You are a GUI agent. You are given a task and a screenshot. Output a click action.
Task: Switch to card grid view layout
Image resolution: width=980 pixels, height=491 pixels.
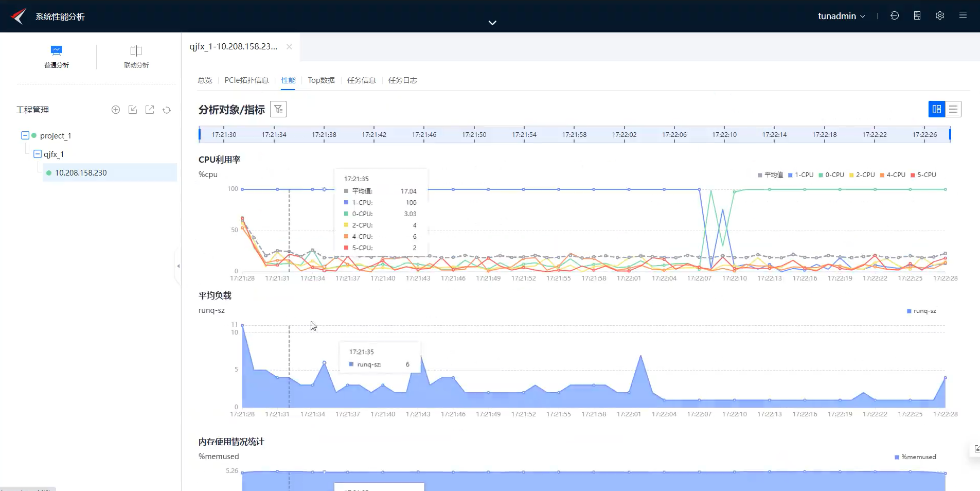point(937,109)
